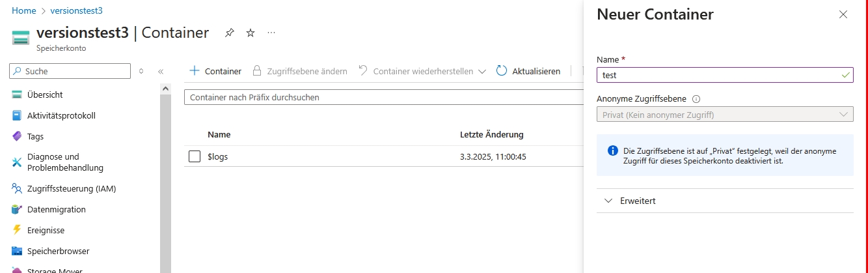Toggle sidebar expand/collapse arrows next to search

tap(141, 72)
